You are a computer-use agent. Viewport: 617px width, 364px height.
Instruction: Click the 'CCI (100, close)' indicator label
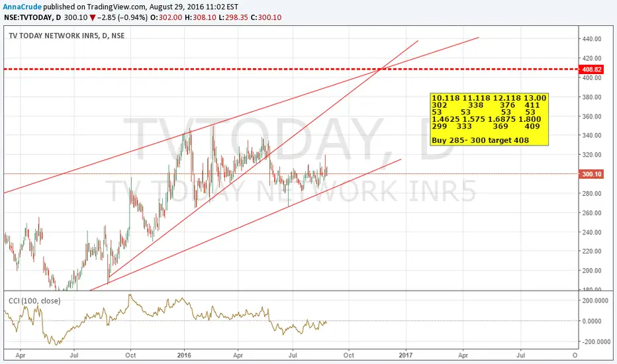coord(34,300)
